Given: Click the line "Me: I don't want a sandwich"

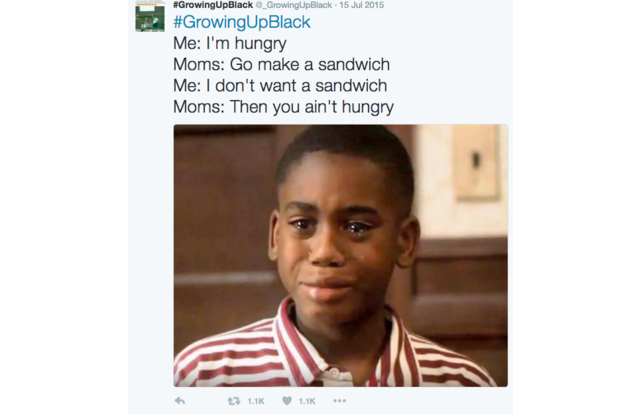Looking at the screenshot, I should click(x=280, y=86).
